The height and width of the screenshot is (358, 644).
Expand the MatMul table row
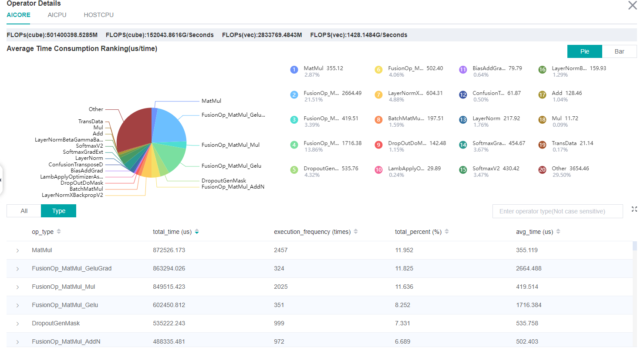[18, 250]
